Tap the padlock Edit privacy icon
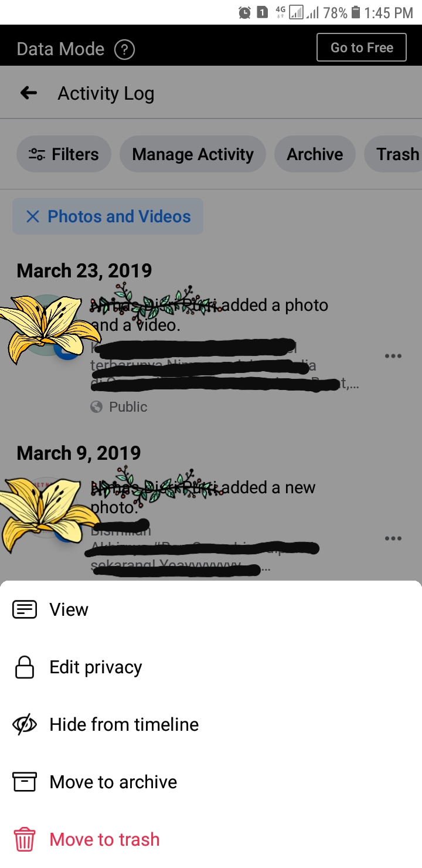422x868 pixels. (x=25, y=667)
